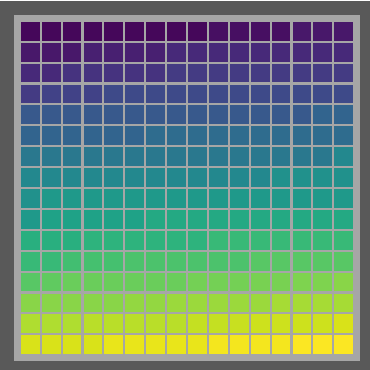The image size is (370, 370).
Task: Select the last green swatch in twelfth row
Action: (x=343, y=261)
